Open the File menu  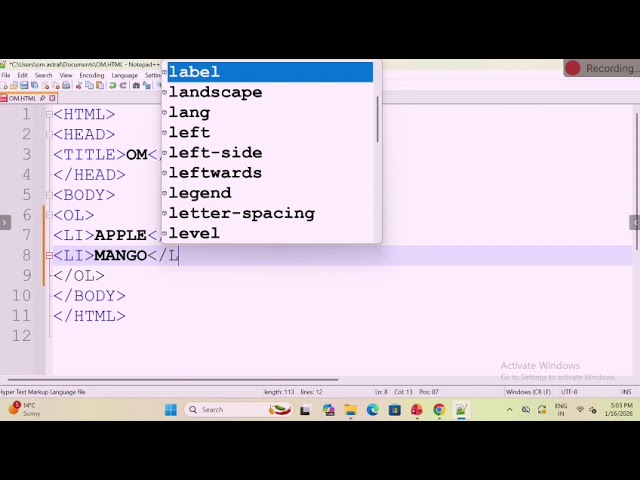tap(6, 76)
